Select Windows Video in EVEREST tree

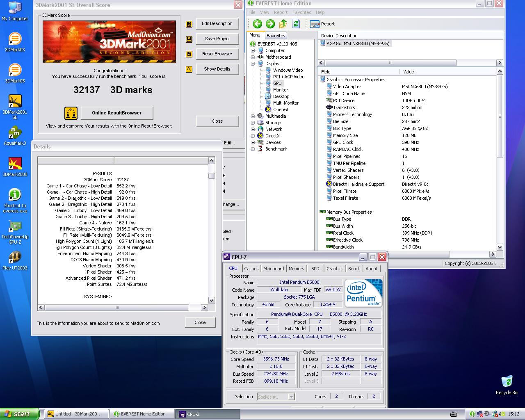coord(288,70)
